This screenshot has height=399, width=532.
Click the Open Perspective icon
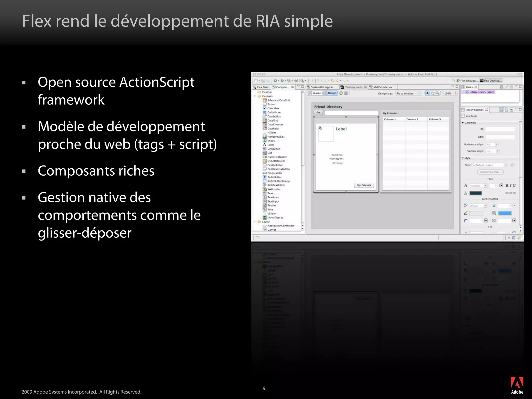coord(453,81)
